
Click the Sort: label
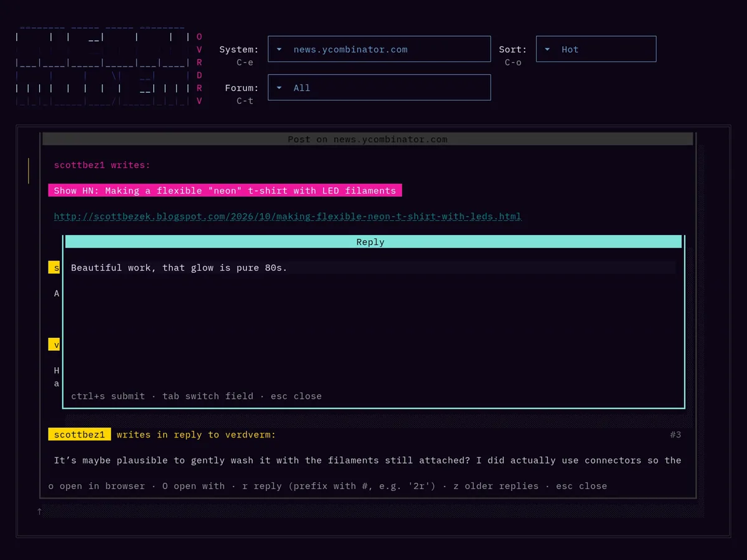[513, 49]
